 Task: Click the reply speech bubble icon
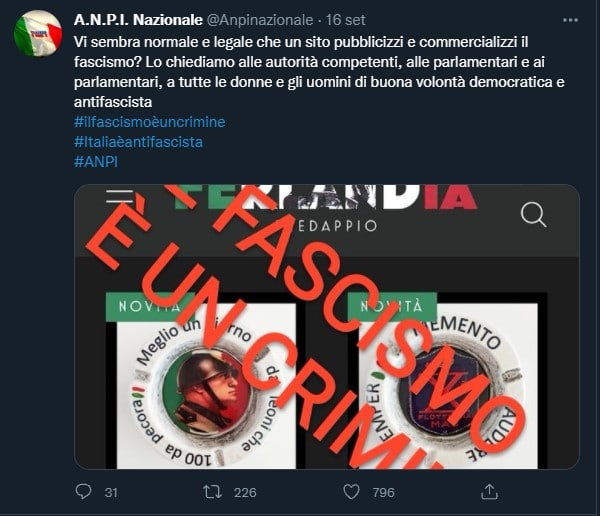[x=83, y=492]
